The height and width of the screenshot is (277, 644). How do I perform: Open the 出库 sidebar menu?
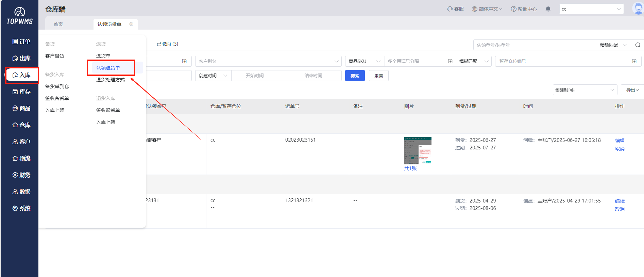(21, 58)
